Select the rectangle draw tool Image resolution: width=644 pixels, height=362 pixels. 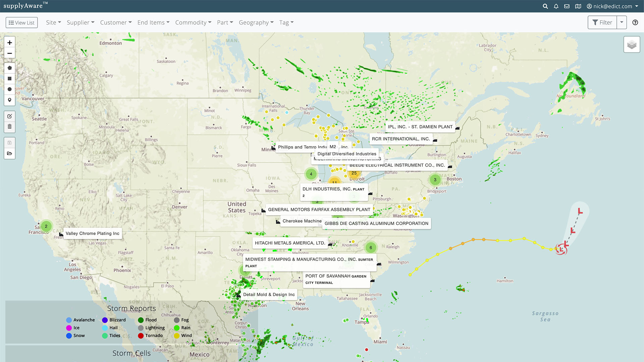coord(9,78)
